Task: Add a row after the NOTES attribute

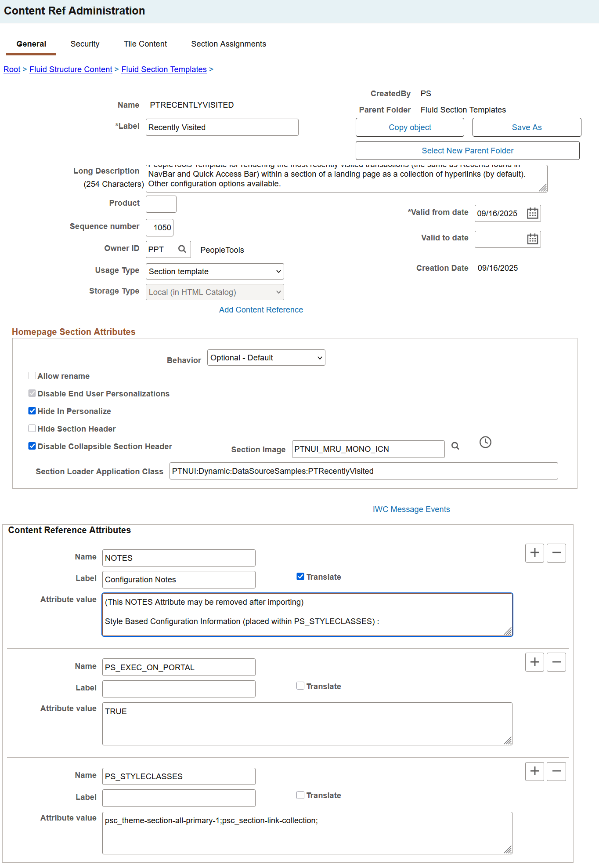Action: tap(534, 553)
